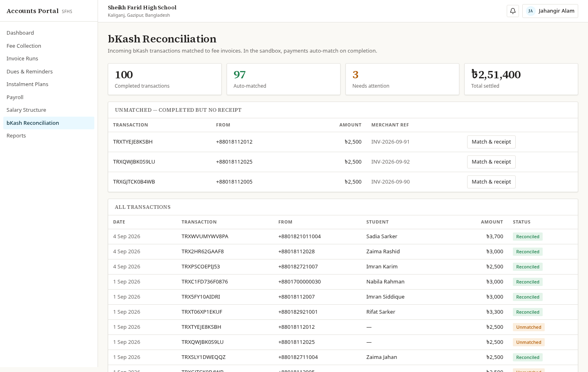The height and width of the screenshot is (372, 588).
Task: Click amount ৳3,300 for Rifat Sarker
Action: click(x=494, y=312)
